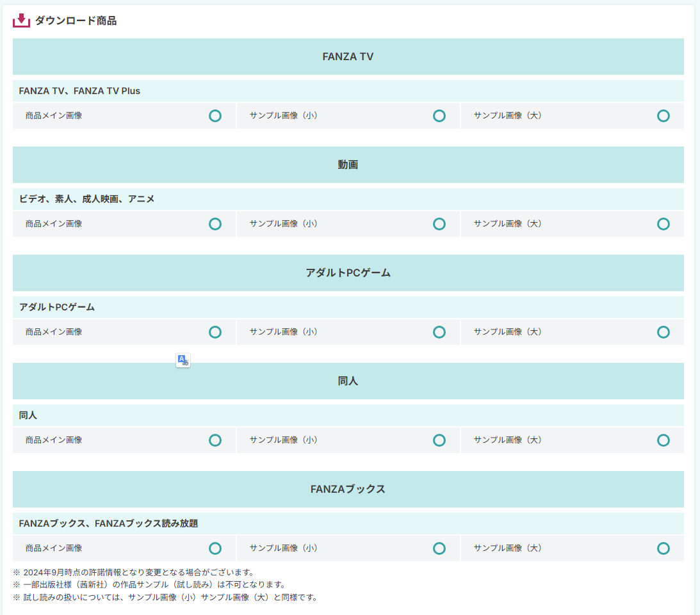The image size is (700, 615).
Task: Click FANZAブックス row's サンプル画像(大) circle
Action: click(x=663, y=548)
